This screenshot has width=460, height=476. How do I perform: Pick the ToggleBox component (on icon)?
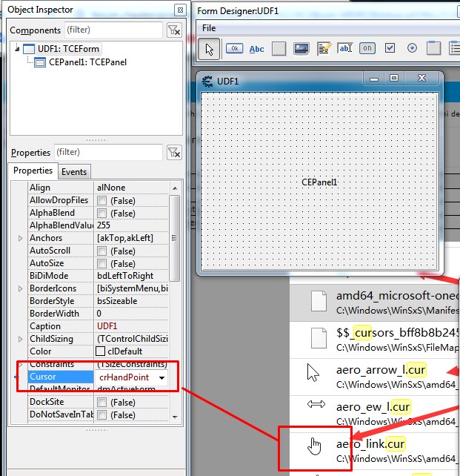[367, 48]
